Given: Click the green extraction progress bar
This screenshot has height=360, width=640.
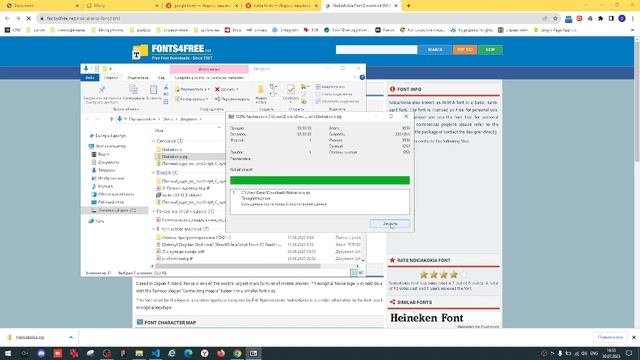Looking at the screenshot, I should [320, 180].
